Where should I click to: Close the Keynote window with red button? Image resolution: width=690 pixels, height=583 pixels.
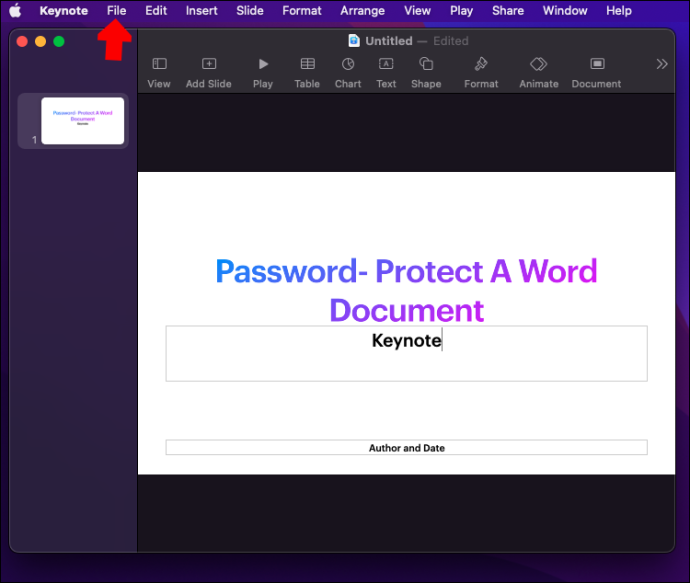point(22,41)
